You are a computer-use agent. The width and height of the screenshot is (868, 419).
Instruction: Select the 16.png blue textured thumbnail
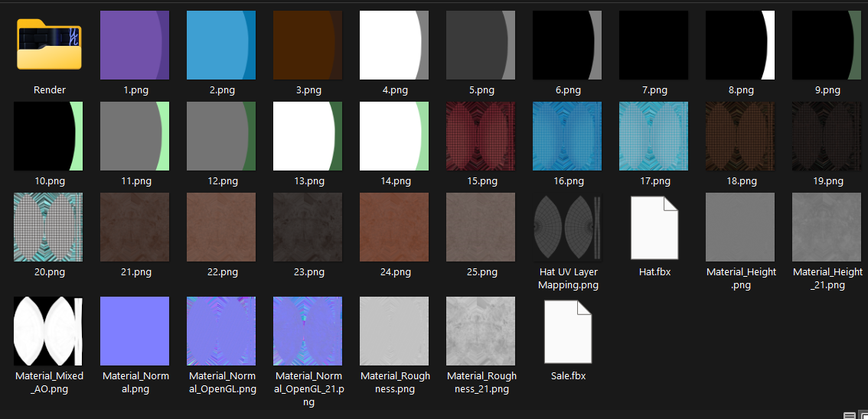coord(567,136)
